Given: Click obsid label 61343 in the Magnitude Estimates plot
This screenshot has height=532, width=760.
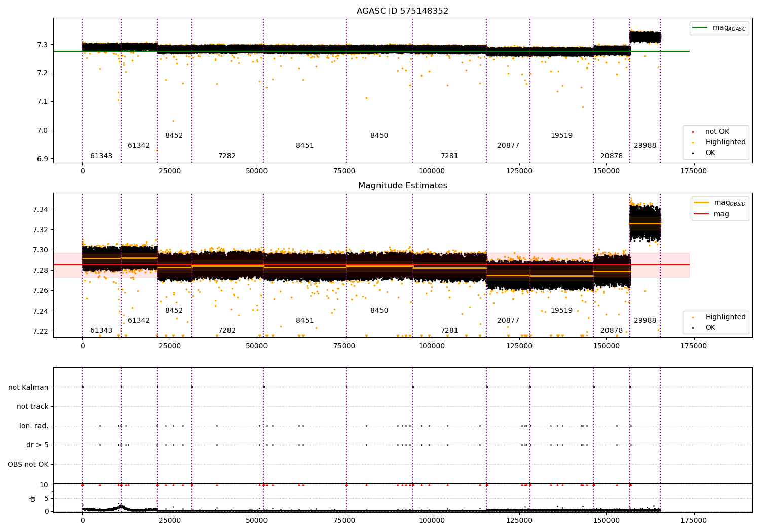Looking at the screenshot, I should click(101, 331).
